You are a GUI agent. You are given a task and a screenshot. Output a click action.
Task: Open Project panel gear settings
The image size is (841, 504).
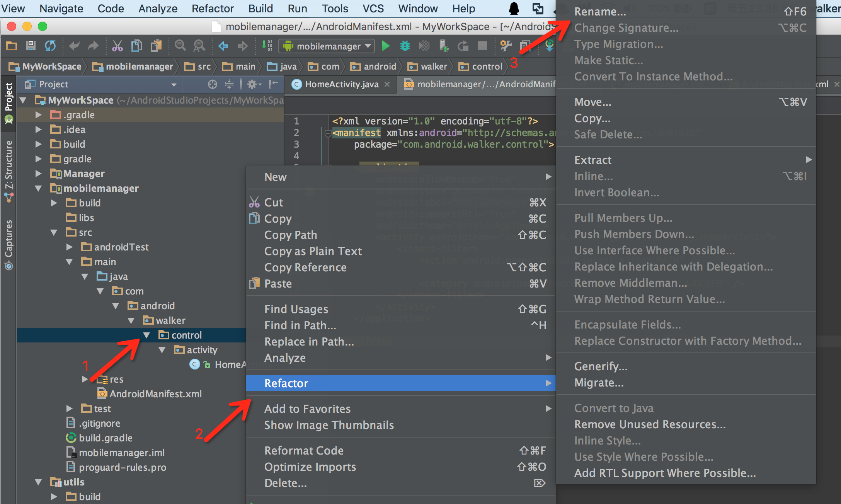(x=254, y=84)
